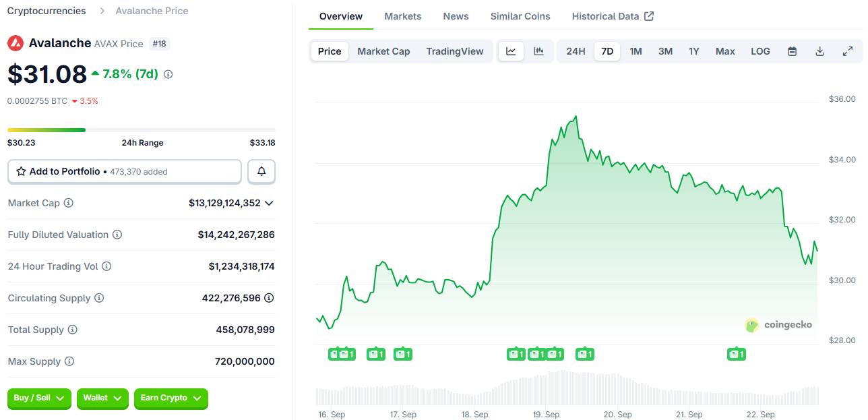The image size is (868, 420).
Task: Open the News tab
Action: pyautogui.click(x=456, y=16)
